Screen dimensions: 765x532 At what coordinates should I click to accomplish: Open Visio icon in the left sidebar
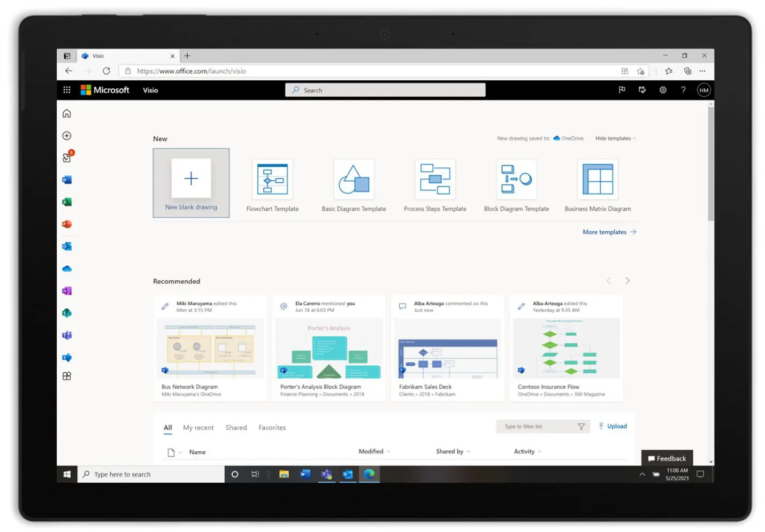coord(67,358)
